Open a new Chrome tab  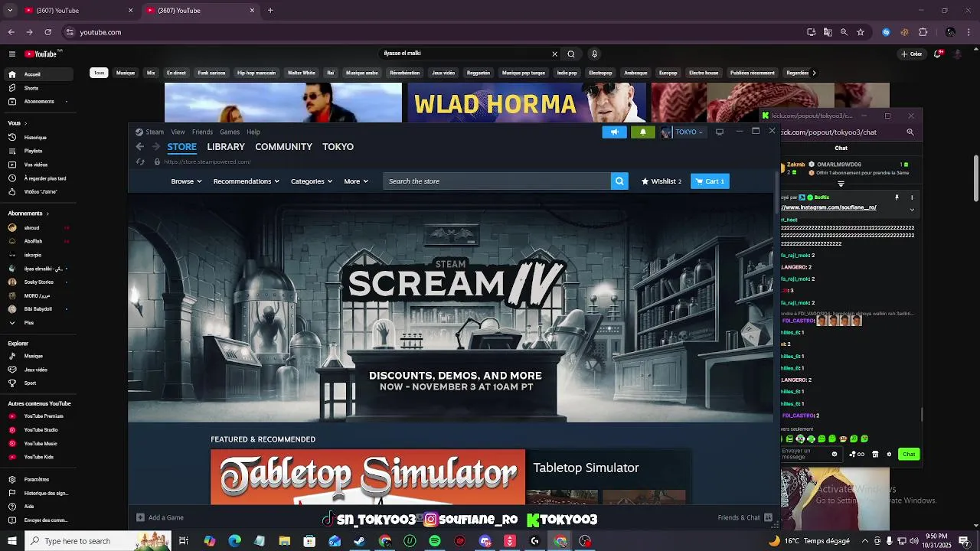270,10
